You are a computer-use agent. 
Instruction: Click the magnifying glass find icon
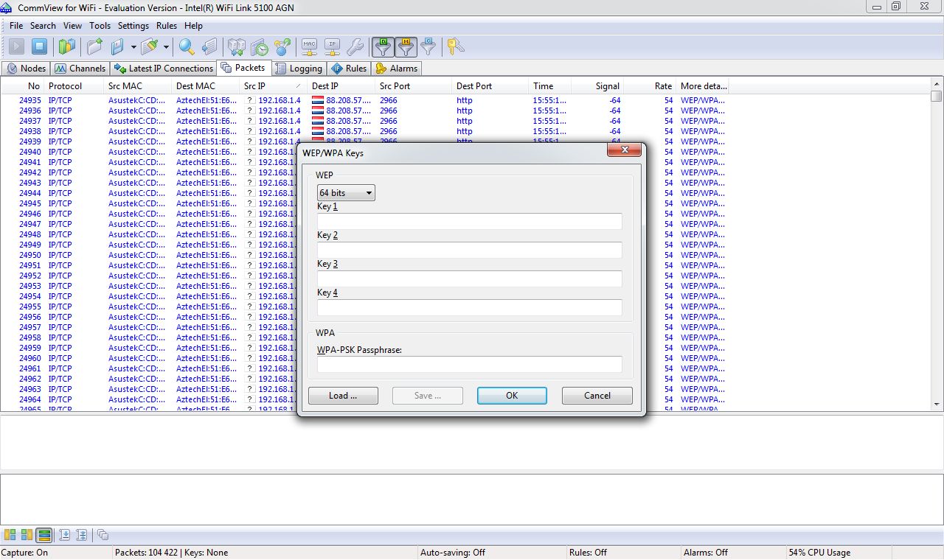(x=187, y=47)
